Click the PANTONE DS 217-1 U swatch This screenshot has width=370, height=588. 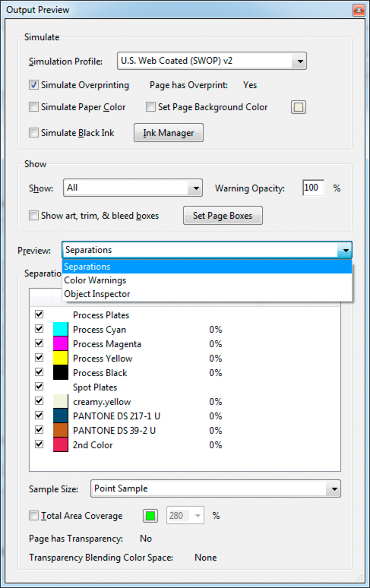point(60,416)
